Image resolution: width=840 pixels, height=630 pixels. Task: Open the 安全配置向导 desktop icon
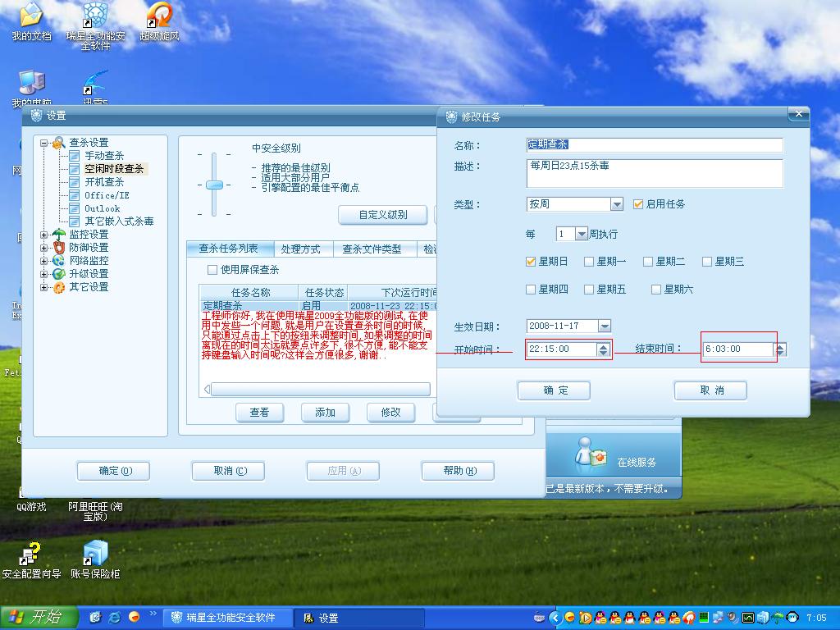[31, 553]
